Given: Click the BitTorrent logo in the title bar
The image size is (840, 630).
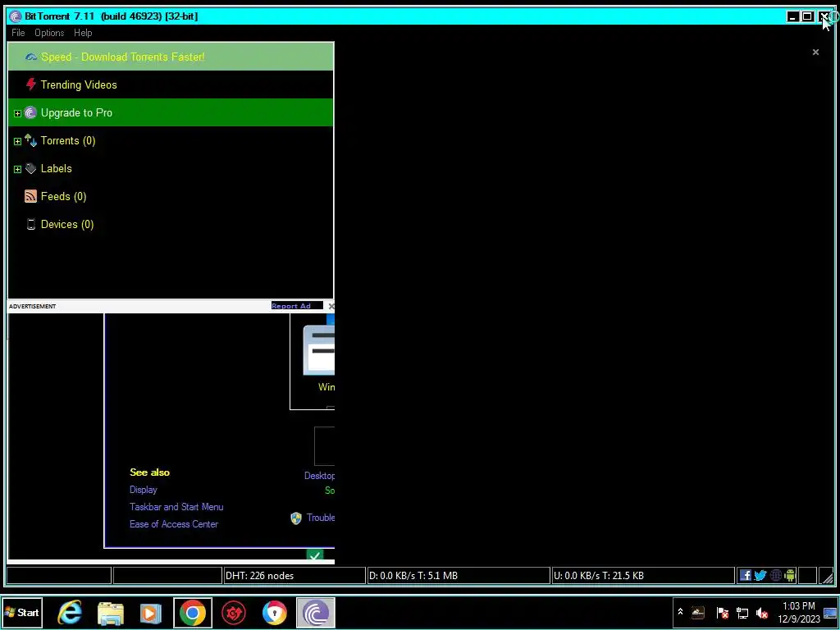Looking at the screenshot, I should (x=16, y=16).
